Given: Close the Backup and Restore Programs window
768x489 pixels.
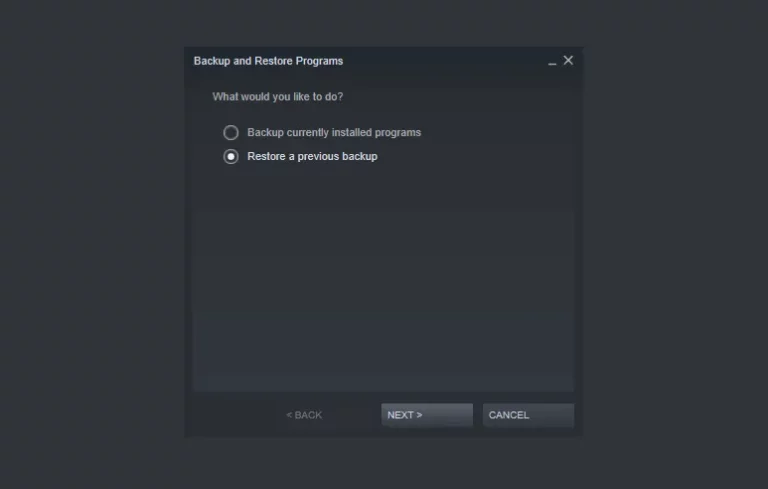Looking at the screenshot, I should [568, 60].
